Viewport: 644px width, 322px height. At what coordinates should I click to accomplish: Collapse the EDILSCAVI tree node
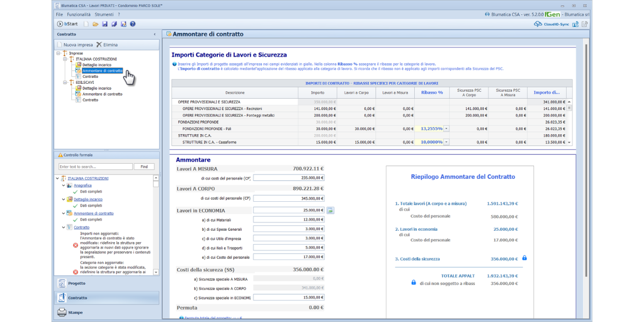[x=64, y=82]
